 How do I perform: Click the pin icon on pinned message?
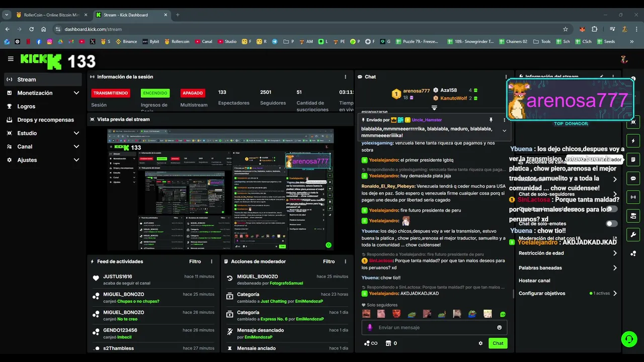[x=491, y=120]
